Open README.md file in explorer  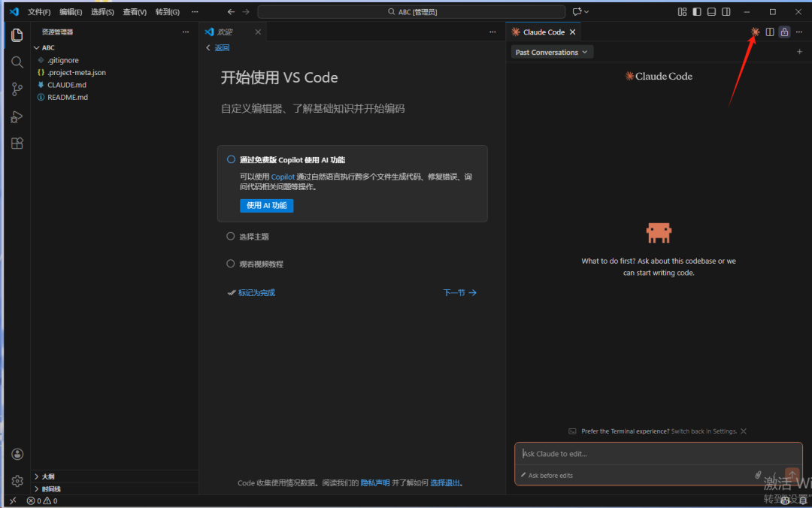pyautogui.click(x=68, y=98)
